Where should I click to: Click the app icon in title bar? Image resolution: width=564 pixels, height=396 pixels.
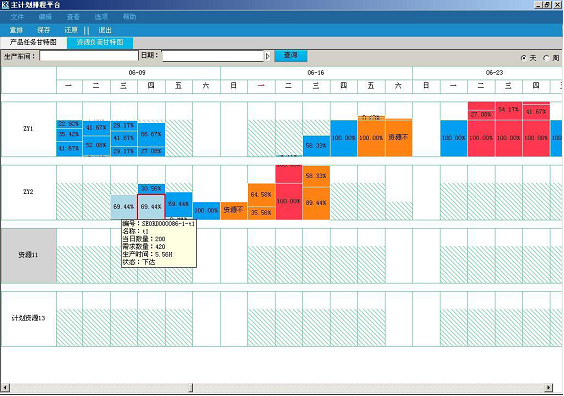5,5
